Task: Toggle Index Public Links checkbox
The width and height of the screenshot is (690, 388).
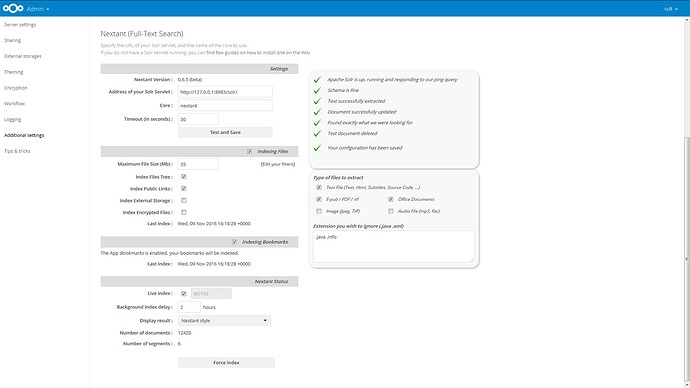Action: pos(184,189)
